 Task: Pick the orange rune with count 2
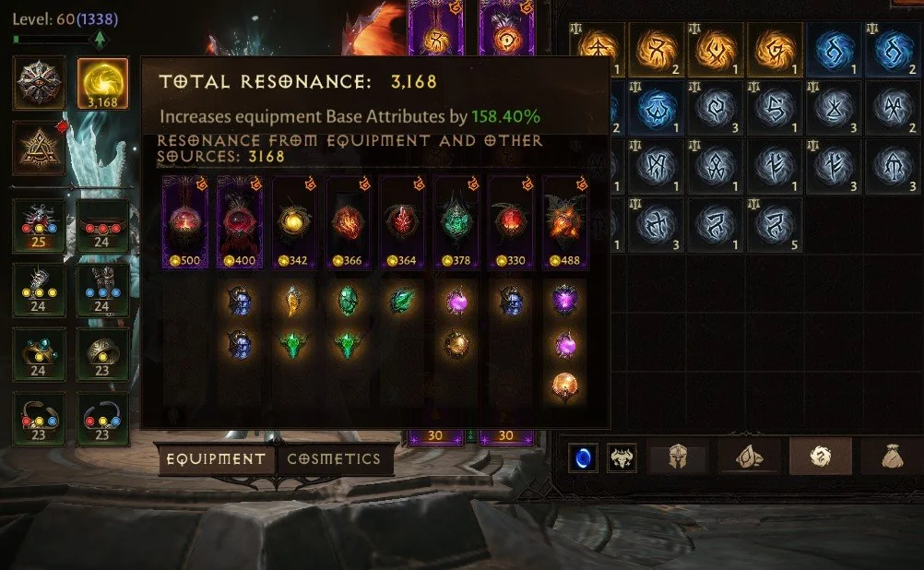[x=657, y=50]
